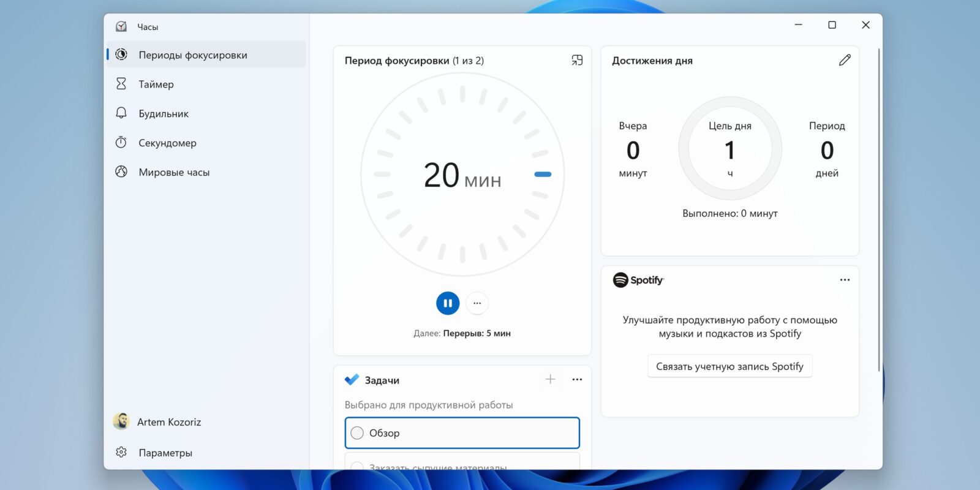
Task: Open more options under focus timer
Action: pos(477,303)
